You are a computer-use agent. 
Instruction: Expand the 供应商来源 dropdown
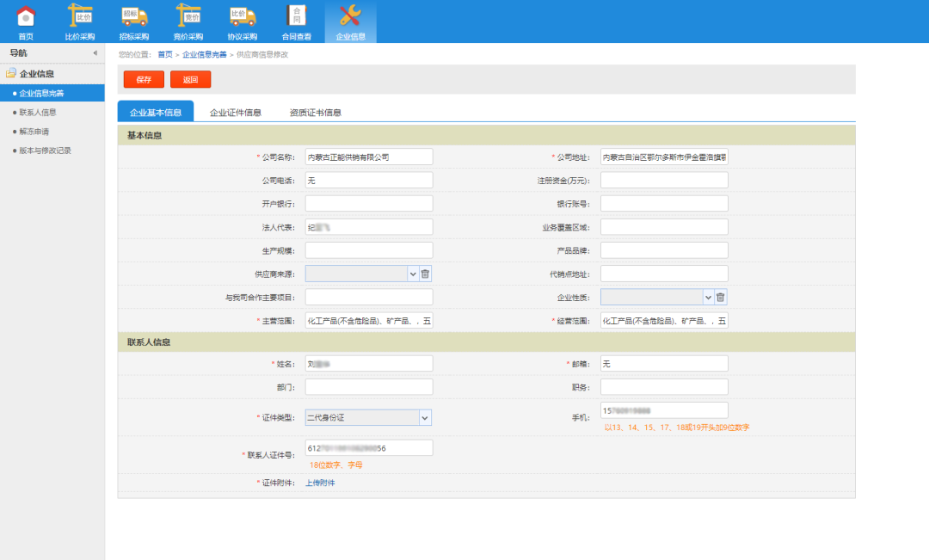(x=413, y=274)
